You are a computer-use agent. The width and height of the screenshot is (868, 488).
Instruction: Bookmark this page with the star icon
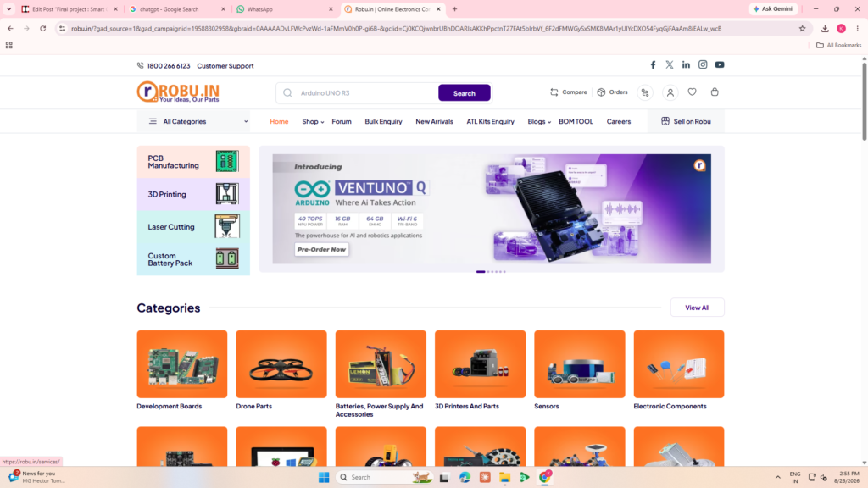point(802,28)
